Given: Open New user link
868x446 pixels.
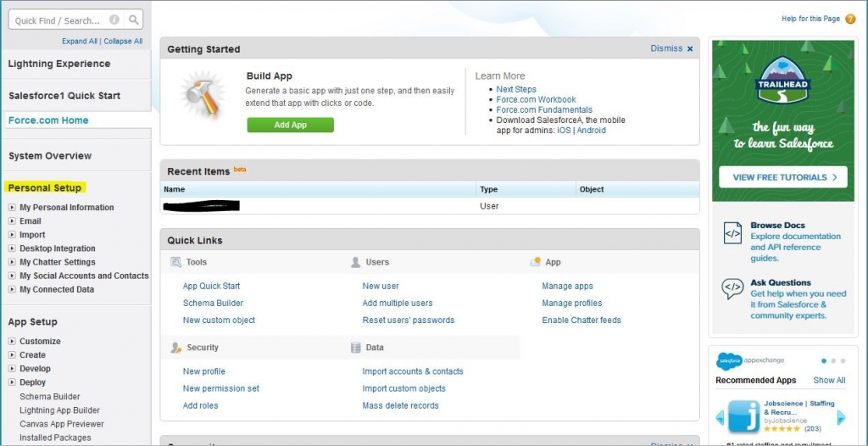Looking at the screenshot, I should 381,286.
